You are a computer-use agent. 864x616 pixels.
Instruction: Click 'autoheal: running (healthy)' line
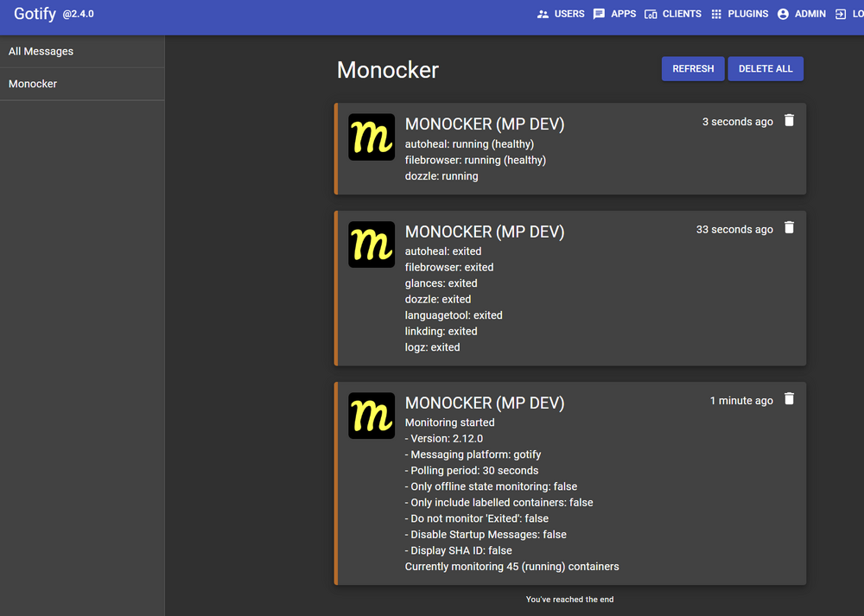[x=469, y=144]
